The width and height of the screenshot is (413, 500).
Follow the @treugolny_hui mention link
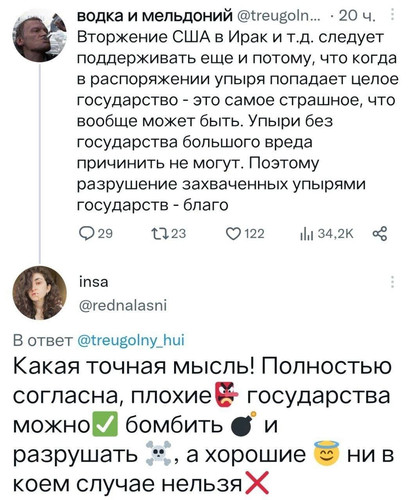[131, 340]
